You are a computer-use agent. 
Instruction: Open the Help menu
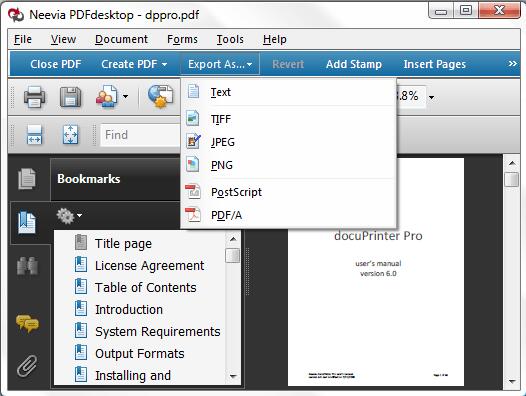click(x=275, y=39)
